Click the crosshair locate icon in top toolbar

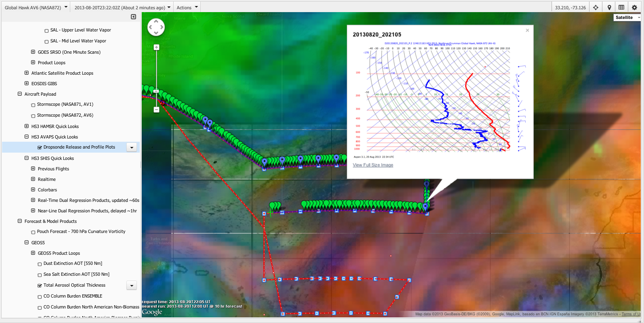pyautogui.click(x=596, y=7)
